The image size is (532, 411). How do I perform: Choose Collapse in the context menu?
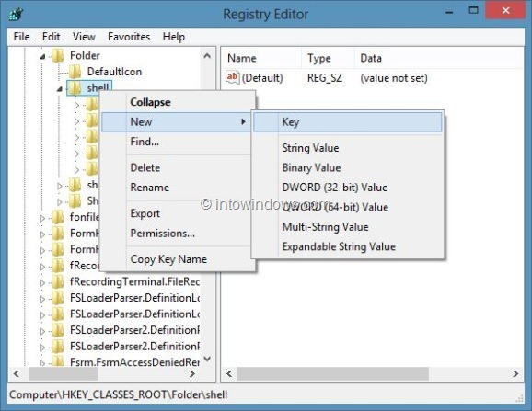(179, 102)
